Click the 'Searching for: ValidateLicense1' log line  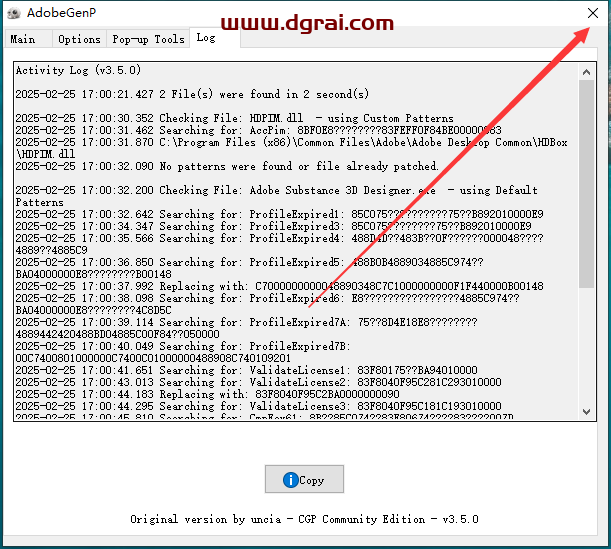[246, 370]
